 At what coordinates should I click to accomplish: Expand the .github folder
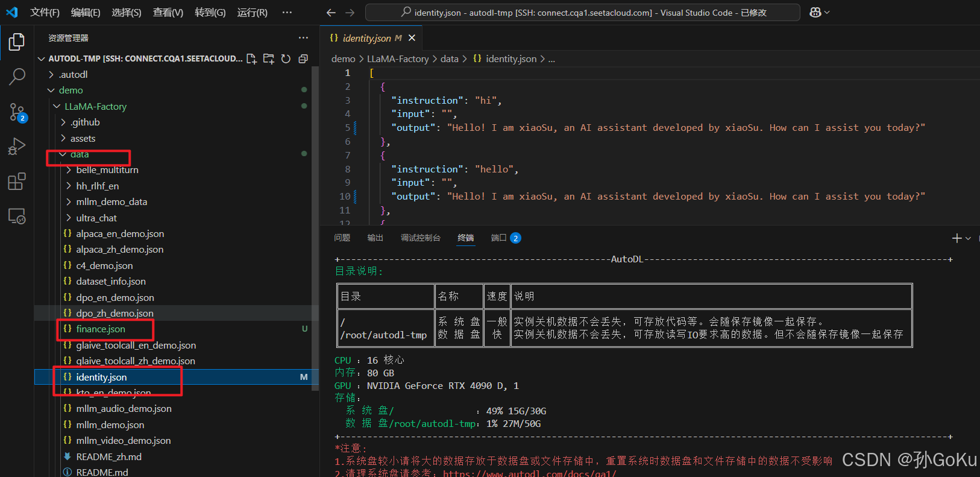click(x=85, y=122)
